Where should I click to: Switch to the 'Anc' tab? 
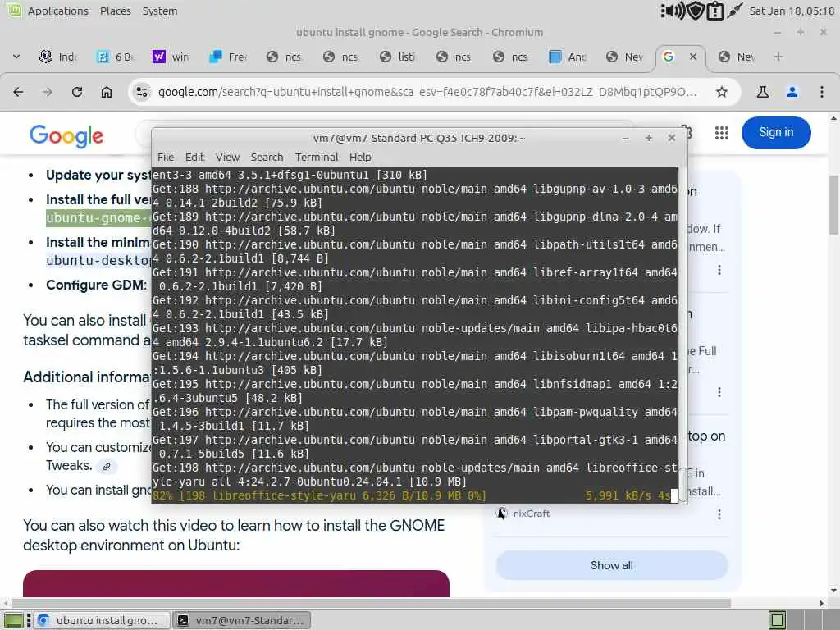[568, 57]
